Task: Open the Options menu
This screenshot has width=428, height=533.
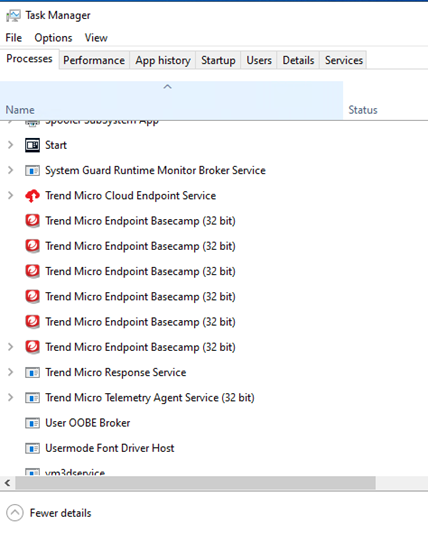Action: (53, 38)
